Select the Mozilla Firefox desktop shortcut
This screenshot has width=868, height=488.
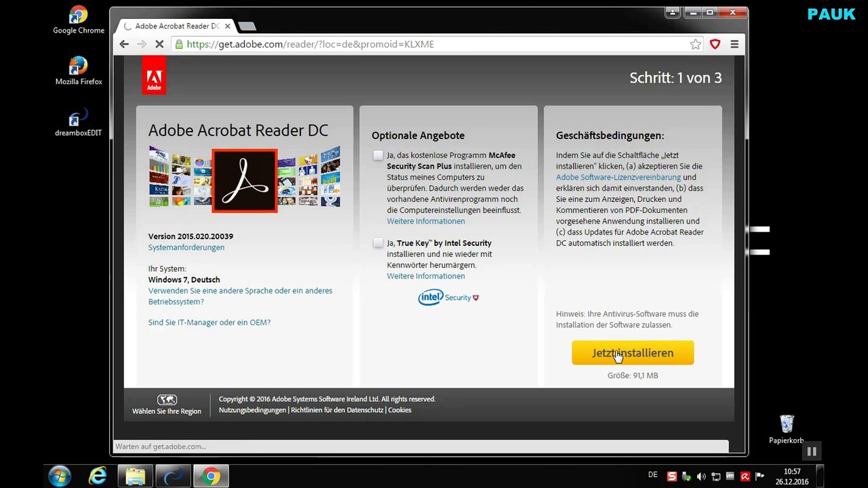(x=79, y=71)
